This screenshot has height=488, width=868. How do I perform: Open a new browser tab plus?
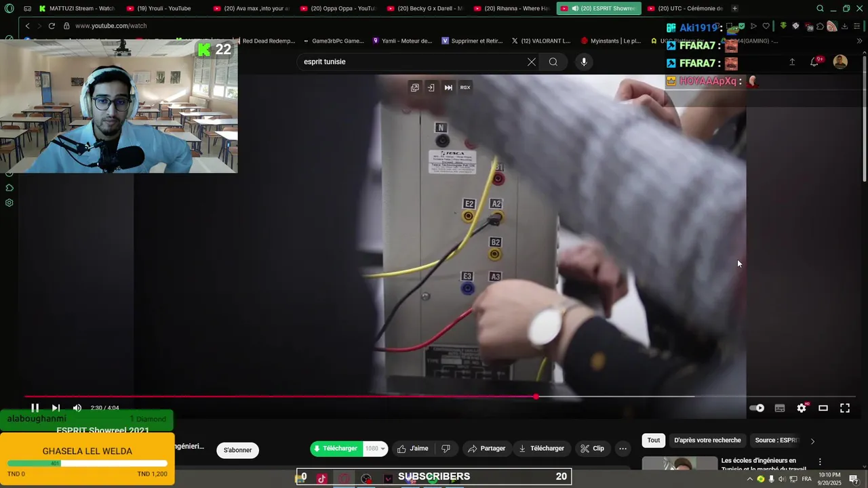coord(734,9)
